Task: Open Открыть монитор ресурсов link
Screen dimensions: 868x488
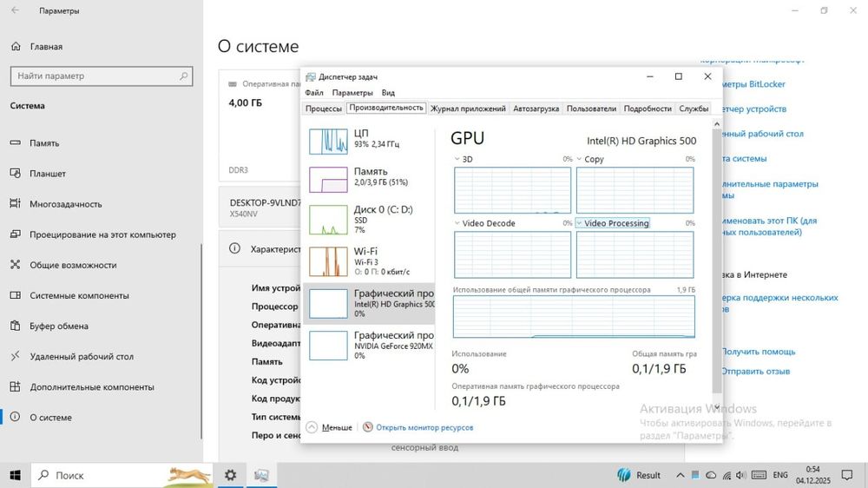Action: pos(424,427)
